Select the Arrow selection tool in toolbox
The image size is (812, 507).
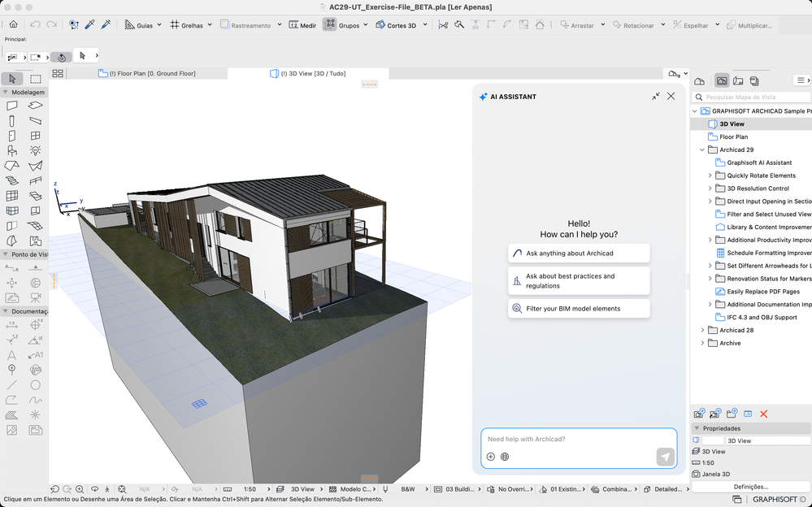pyautogui.click(x=13, y=79)
